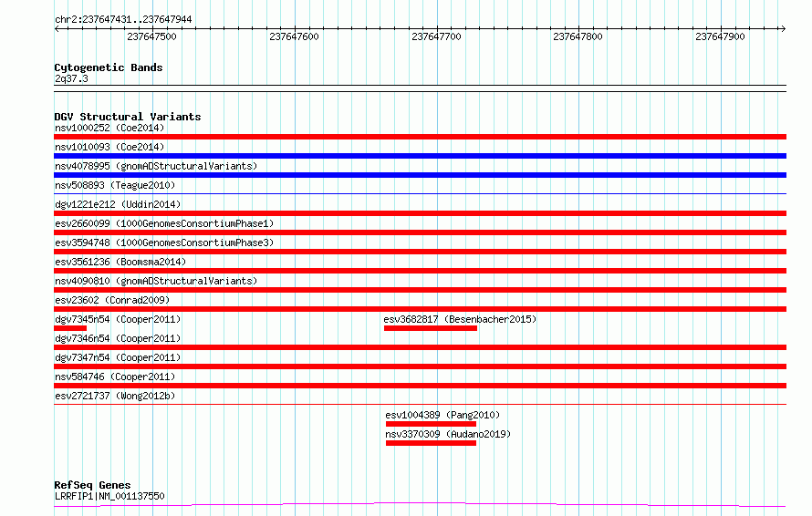Select the red nsv1000252 variant bar
The height and width of the screenshot is (516, 812).
tap(420, 137)
